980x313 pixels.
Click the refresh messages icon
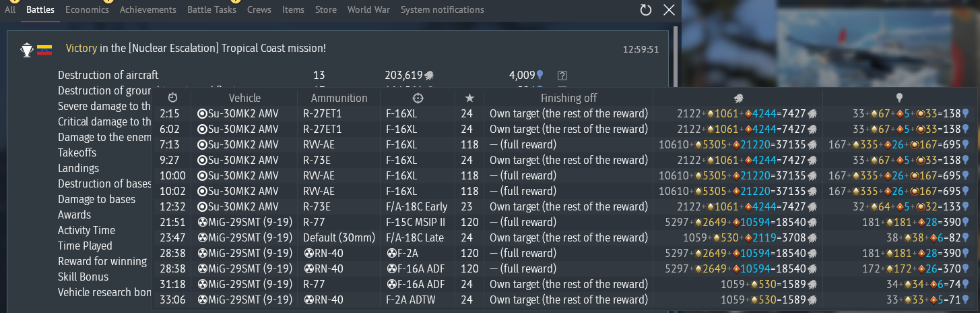pyautogui.click(x=646, y=9)
